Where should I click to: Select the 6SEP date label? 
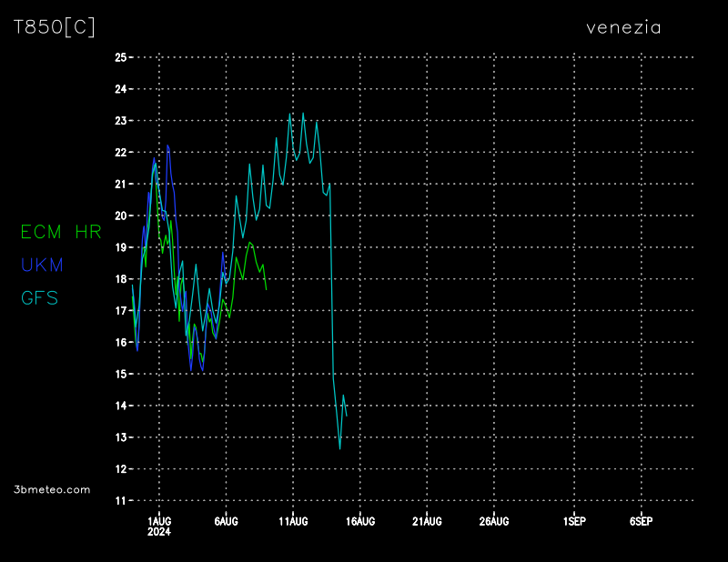(641, 521)
